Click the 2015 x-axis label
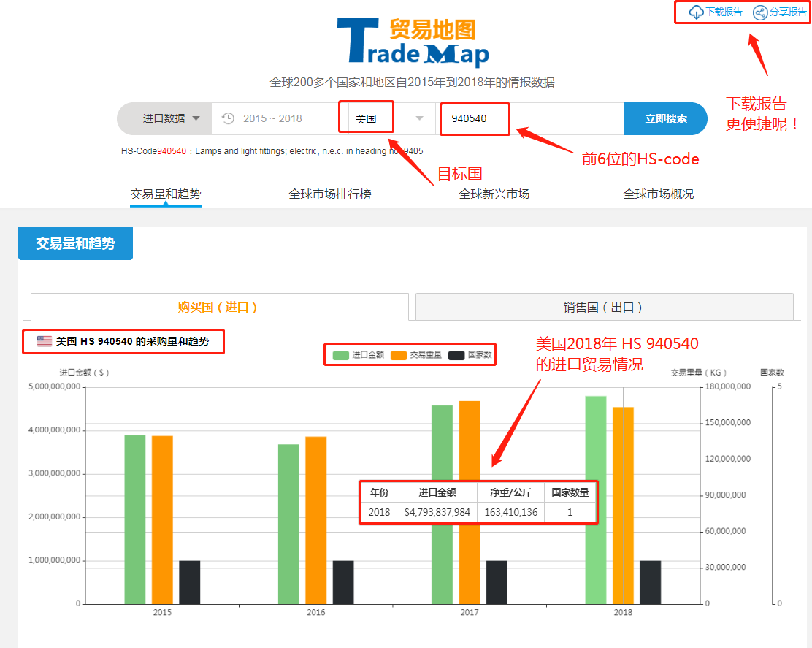 pyautogui.click(x=162, y=612)
